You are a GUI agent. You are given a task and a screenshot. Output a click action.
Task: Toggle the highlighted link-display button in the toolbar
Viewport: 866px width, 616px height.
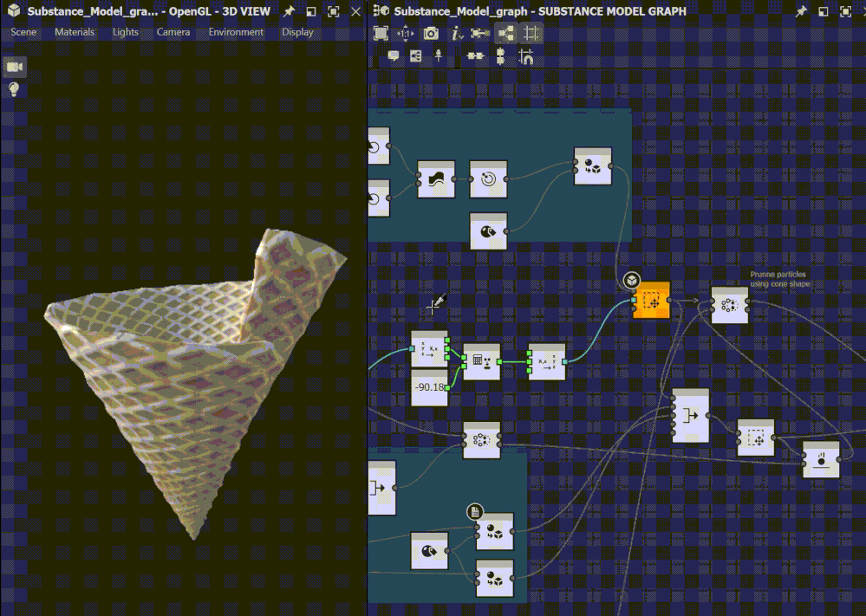[508, 33]
